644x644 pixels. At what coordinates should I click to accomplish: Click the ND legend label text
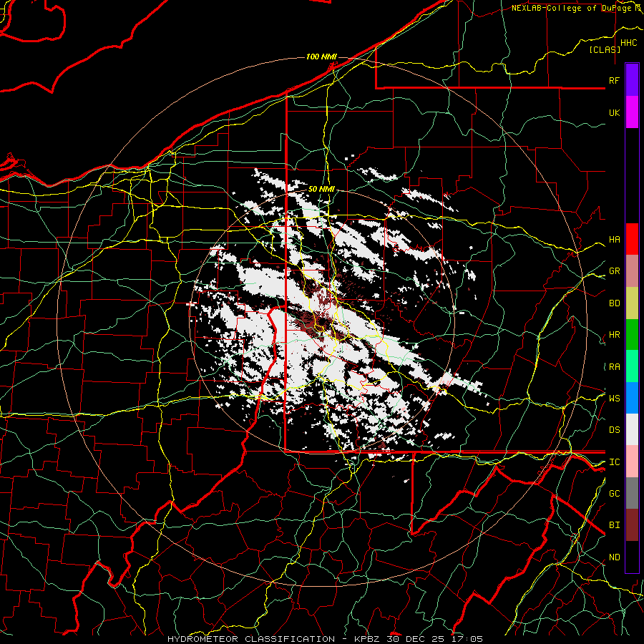614,557
